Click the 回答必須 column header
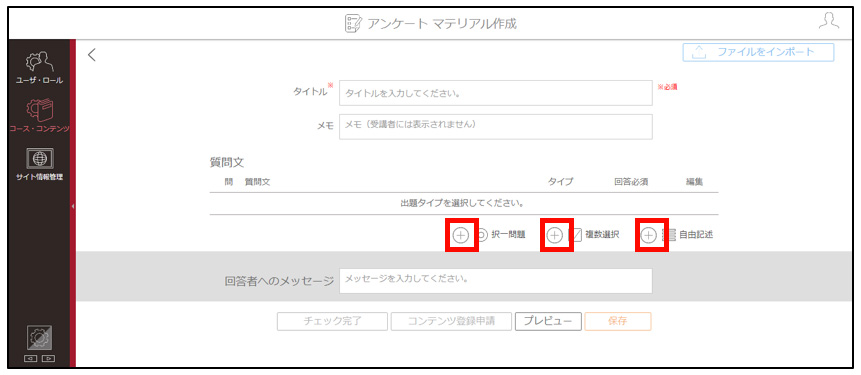This screenshot has height=375, width=861. click(x=631, y=182)
